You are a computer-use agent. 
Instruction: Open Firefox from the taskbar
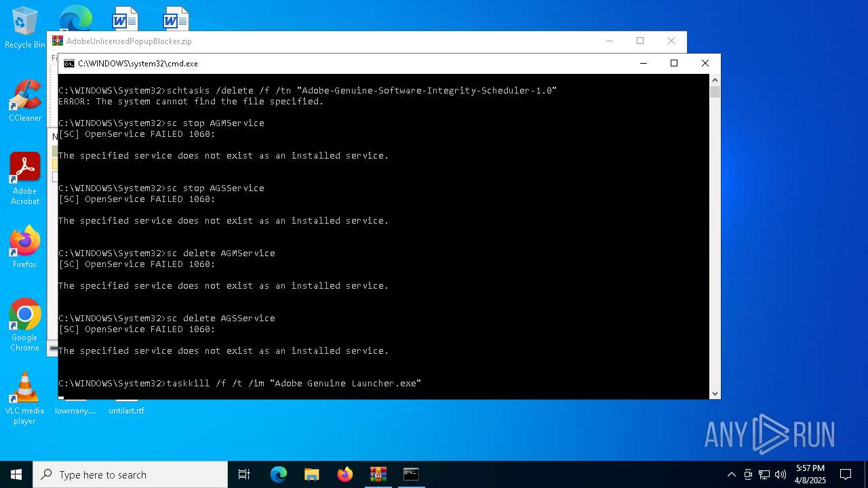pyautogui.click(x=345, y=474)
